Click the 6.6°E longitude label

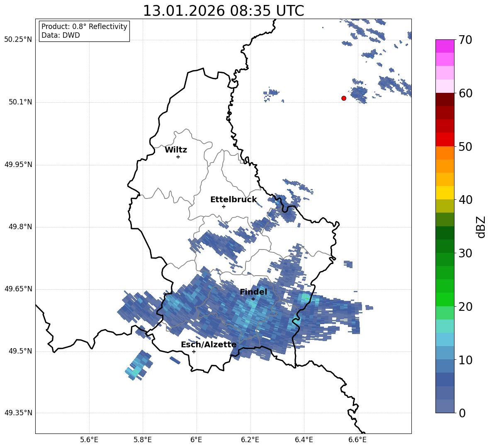(x=357, y=440)
